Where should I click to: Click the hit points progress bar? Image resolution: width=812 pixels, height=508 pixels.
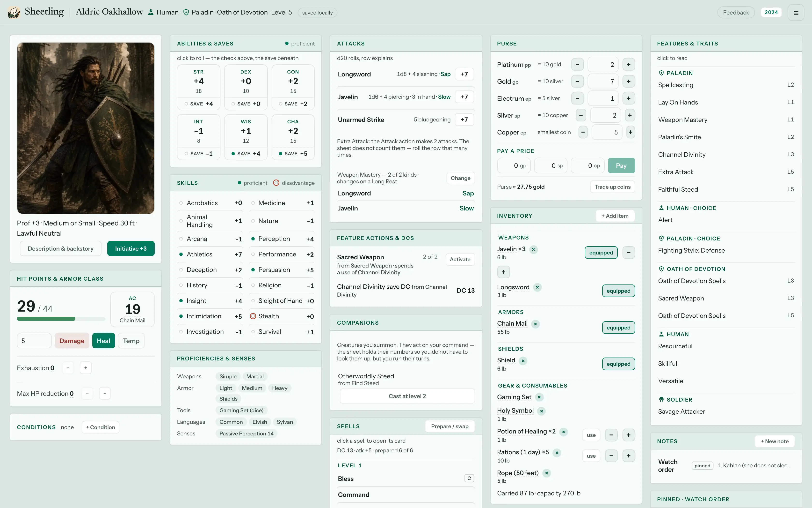click(61, 319)
